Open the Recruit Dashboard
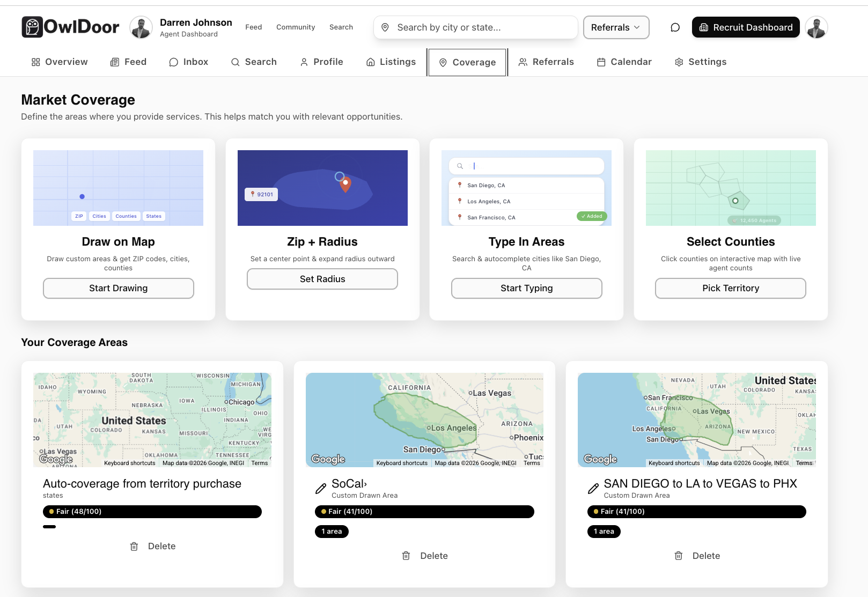Screen dimensions: 868x597 point(745,27)
